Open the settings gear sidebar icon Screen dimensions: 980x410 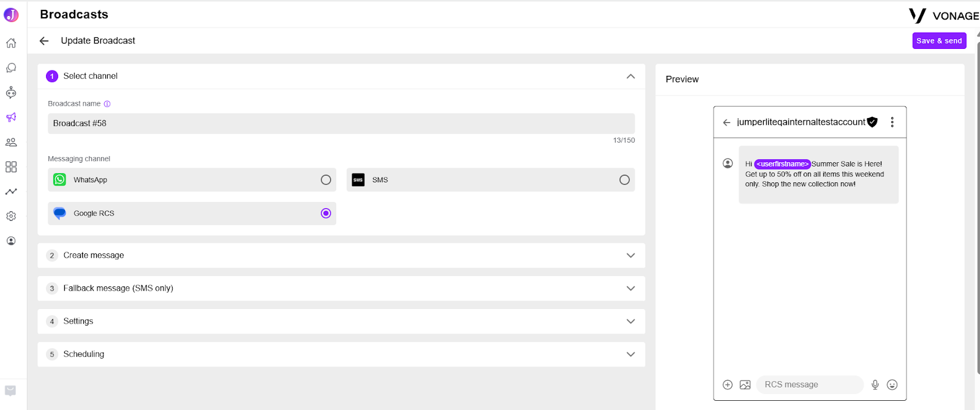point(11,216)
